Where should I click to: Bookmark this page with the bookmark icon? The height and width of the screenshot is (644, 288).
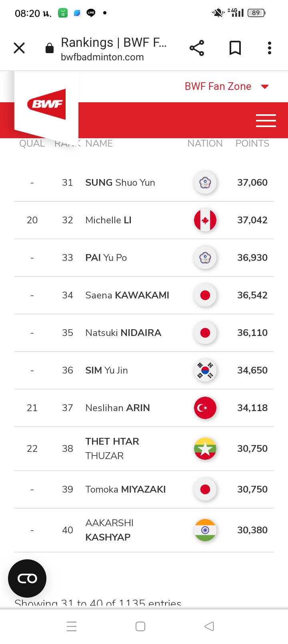235,48
